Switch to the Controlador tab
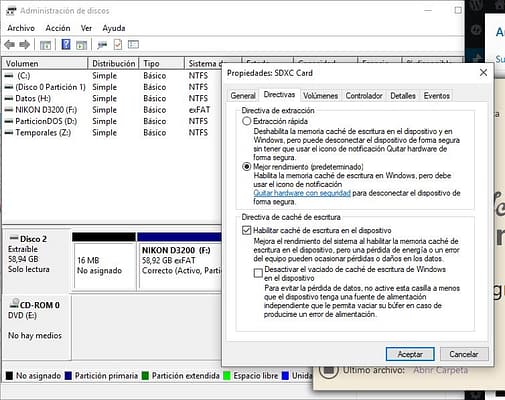This screenshot has height=400, width=505. [x=364, y=96]
